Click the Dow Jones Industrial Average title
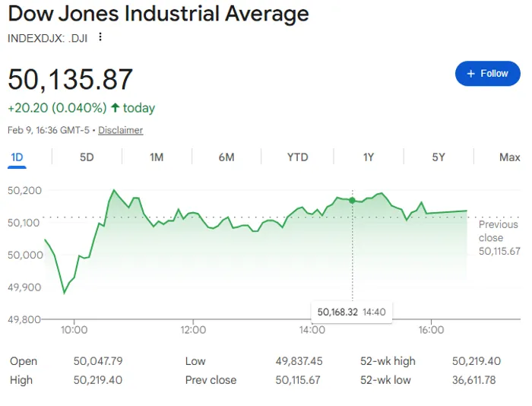532x406 pixels. pos(158,14)
